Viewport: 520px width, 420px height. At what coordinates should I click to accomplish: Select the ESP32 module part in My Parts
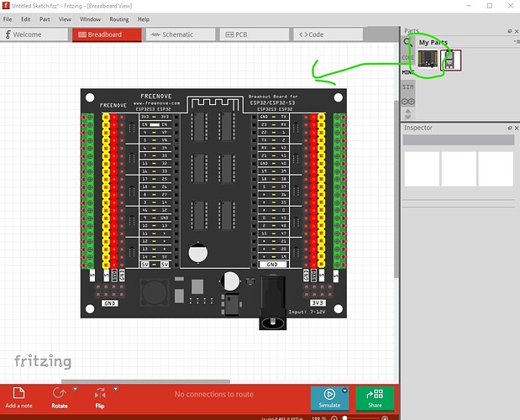(450, 60)
